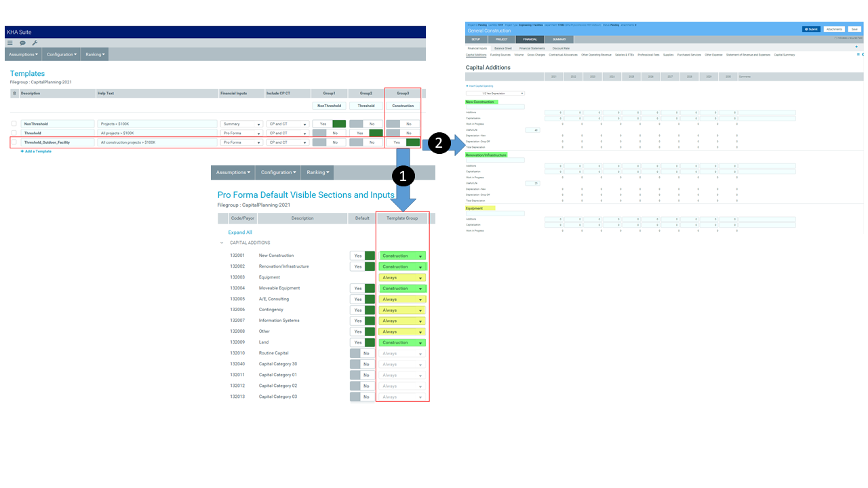The height and width of the screenshot is (488, 868).
Task: Open the hamburger menu icon under KHA Suite
Action: 10,43
